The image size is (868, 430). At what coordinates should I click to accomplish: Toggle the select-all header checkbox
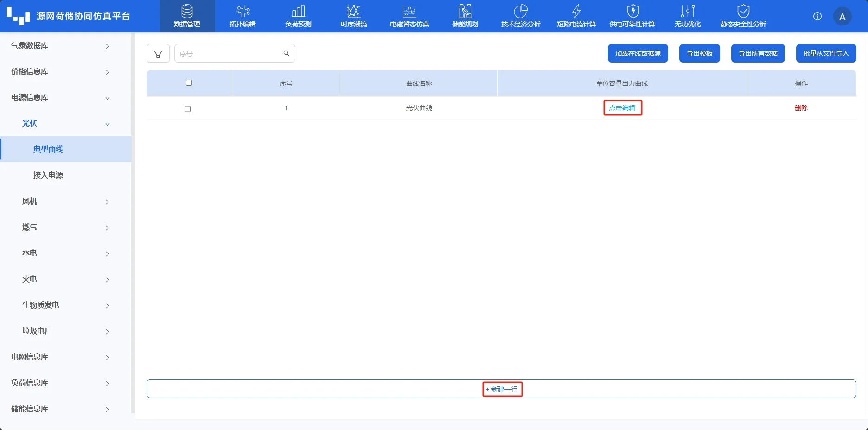(x=189, y=83)
